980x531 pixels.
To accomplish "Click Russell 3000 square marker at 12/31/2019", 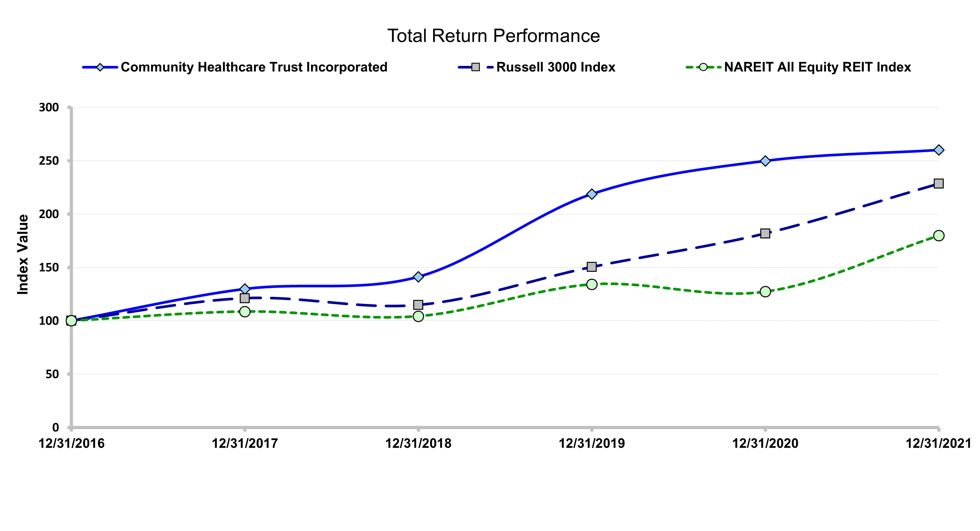I will coord(592,267).
